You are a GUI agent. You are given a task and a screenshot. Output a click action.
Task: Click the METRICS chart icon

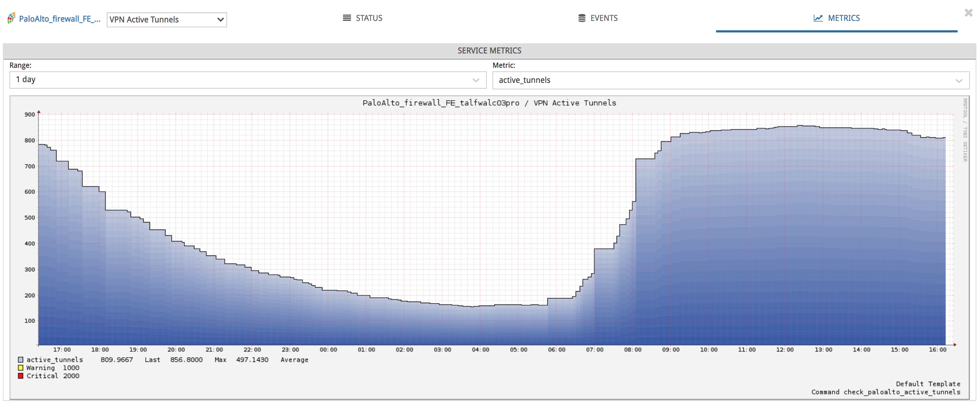818,18
